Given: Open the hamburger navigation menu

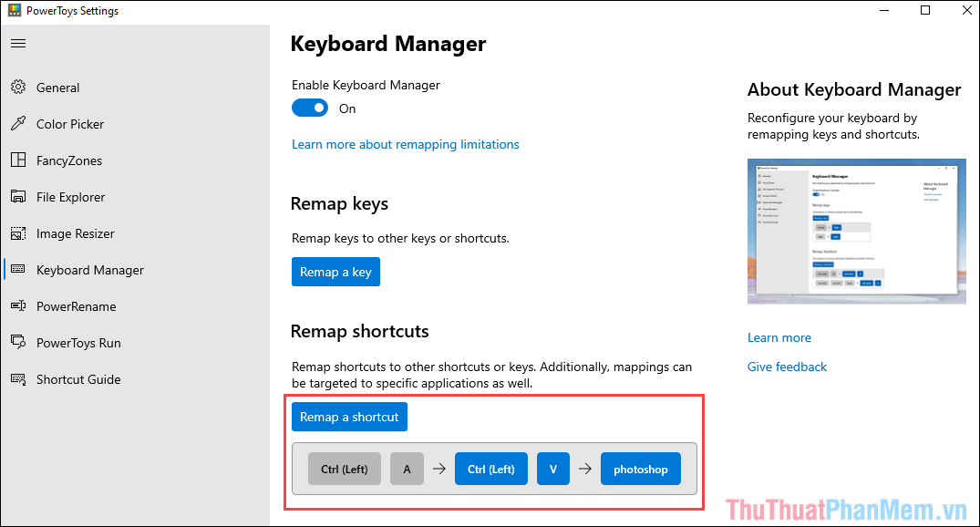Looking at the screenshot, I should tap(18, 43).
